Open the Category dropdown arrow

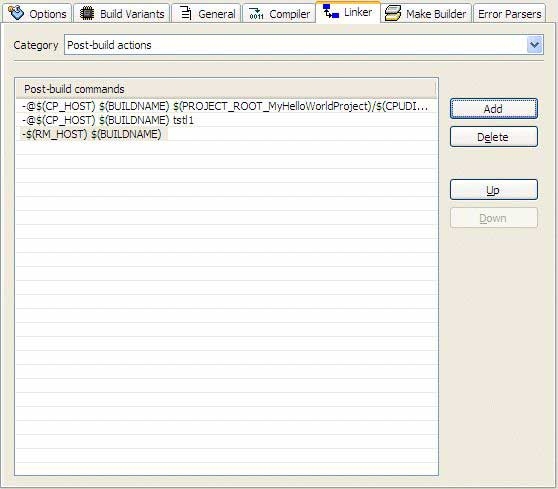click(x=535, y=45)
